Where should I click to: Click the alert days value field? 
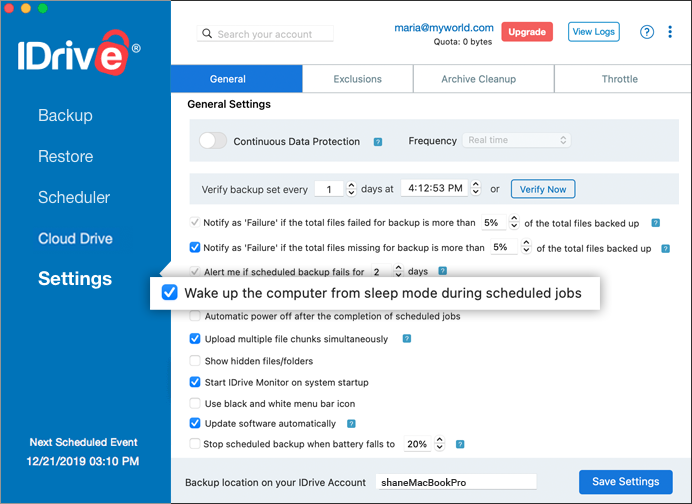point(381,271)
